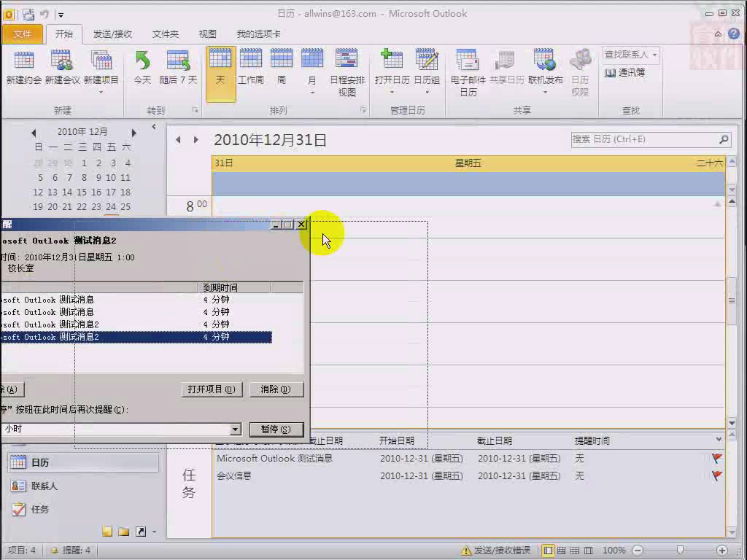
Task: Open the 新建项目 (New Items) menu
Action: click(101, 71)
